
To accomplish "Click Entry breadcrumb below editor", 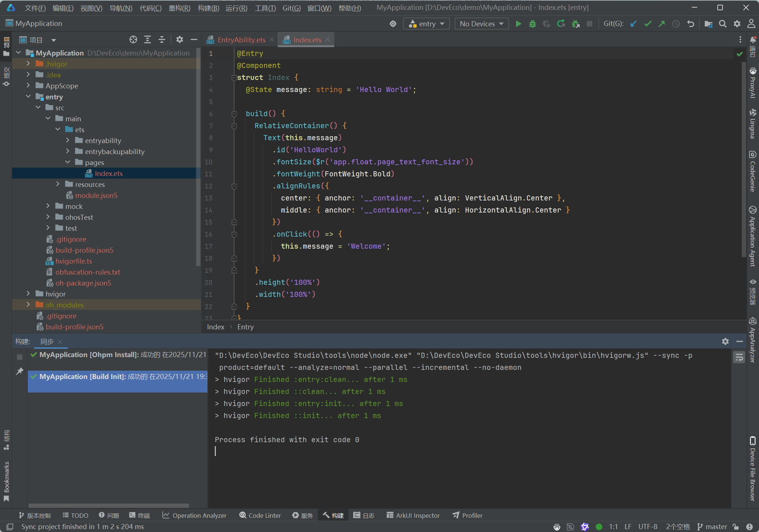I will [x=245, y=327].
